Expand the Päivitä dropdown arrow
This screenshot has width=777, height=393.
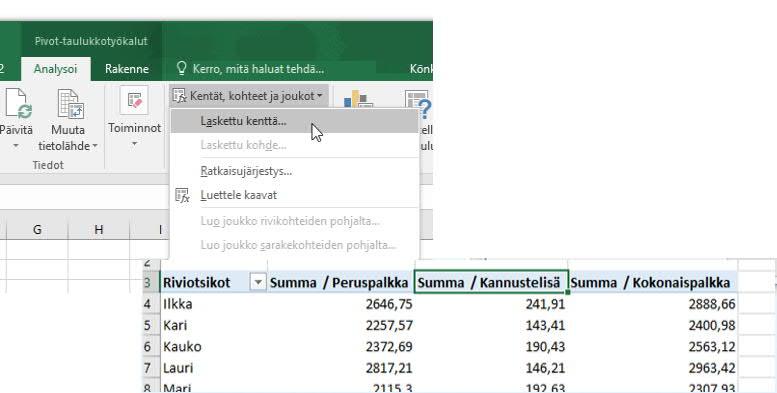(x=16, y=146)
